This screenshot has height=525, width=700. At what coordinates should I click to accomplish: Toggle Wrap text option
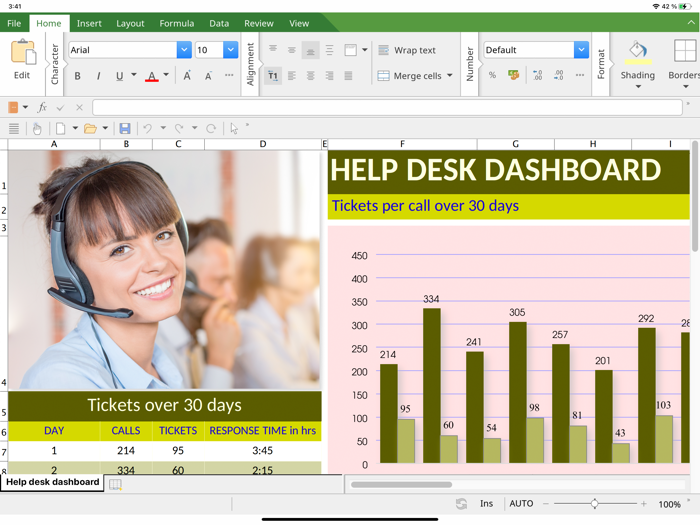pyautogui.click(x=407, y=50)
